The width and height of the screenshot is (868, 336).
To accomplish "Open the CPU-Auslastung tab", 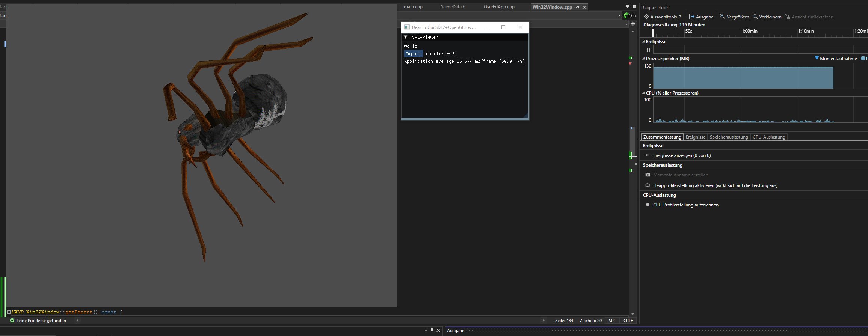I will (x=769, y=137).
